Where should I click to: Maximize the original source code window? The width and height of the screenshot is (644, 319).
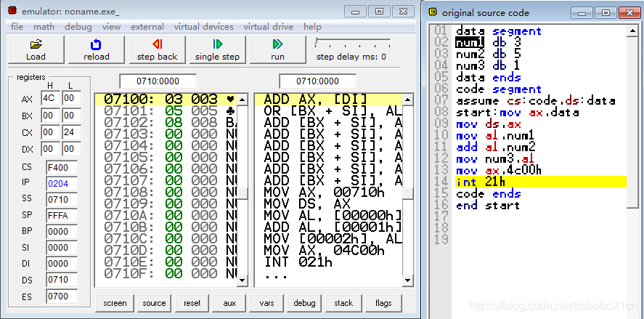[606, 13]
